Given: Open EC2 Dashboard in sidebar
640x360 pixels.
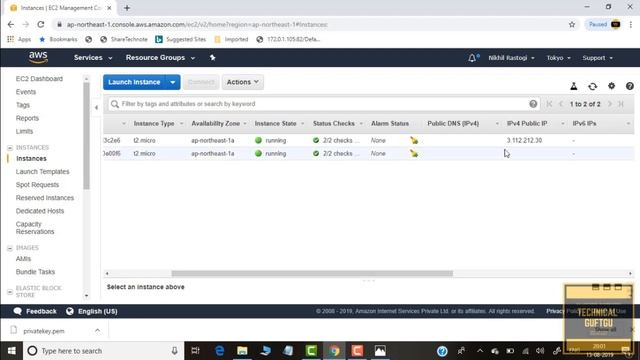Looking at the screenshot, I should [39, 79].
